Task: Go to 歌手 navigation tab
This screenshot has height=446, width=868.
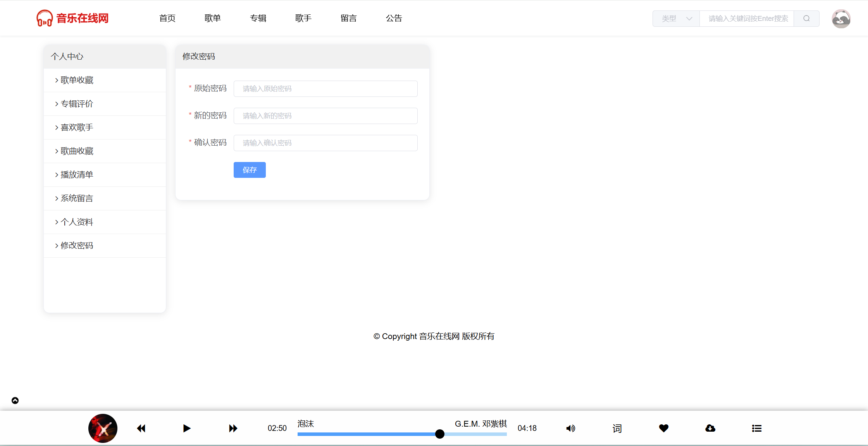Action: (303, 18)
